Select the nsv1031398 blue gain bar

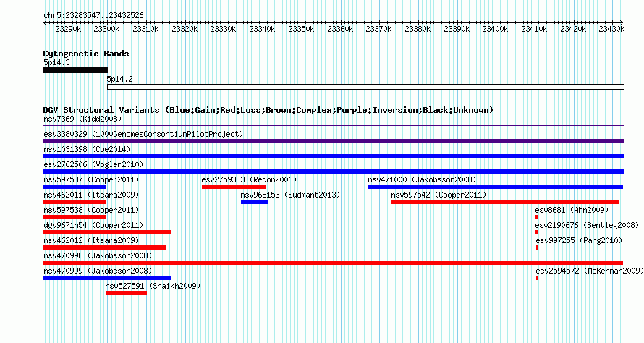point(333,156)
